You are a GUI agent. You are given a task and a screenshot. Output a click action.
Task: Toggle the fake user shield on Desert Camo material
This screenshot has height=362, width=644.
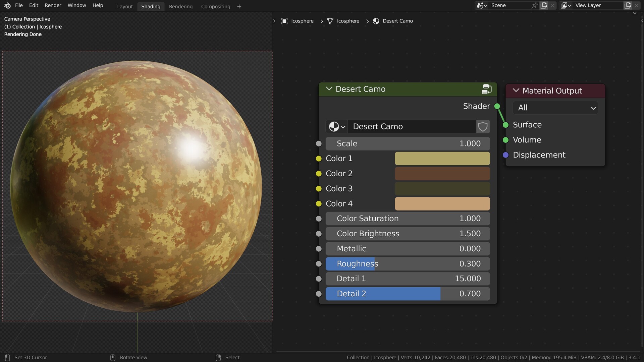point(483,126)
